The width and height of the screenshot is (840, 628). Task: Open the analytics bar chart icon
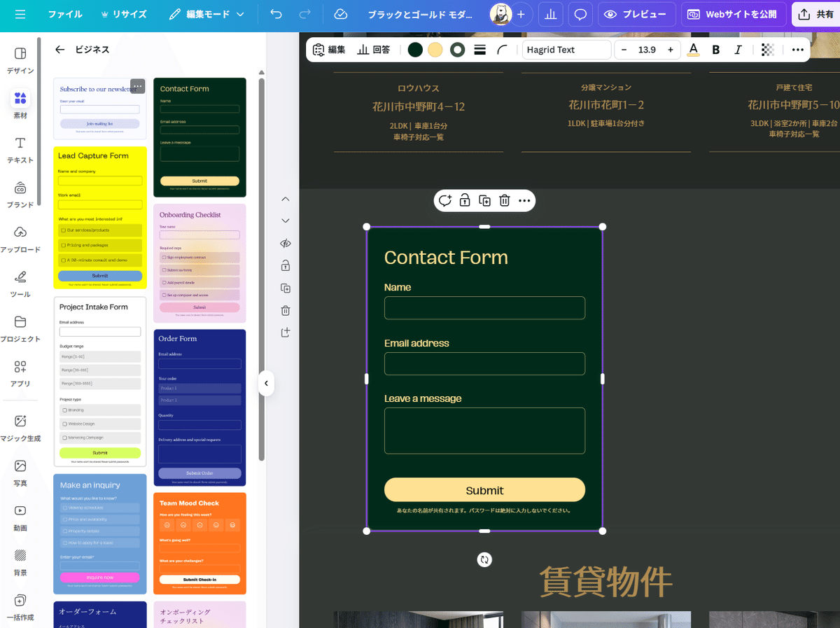(x=550, y=14)
